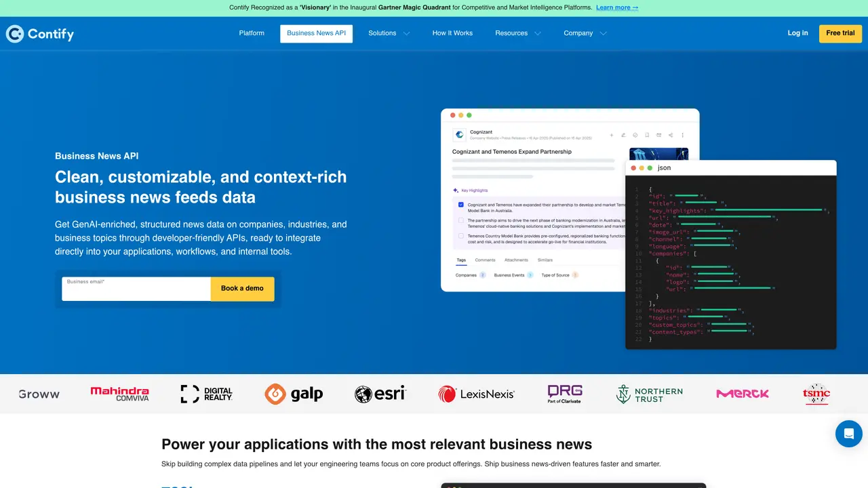
Task: Click the Digital Realty logo
Action: click(x=207, y=394)
